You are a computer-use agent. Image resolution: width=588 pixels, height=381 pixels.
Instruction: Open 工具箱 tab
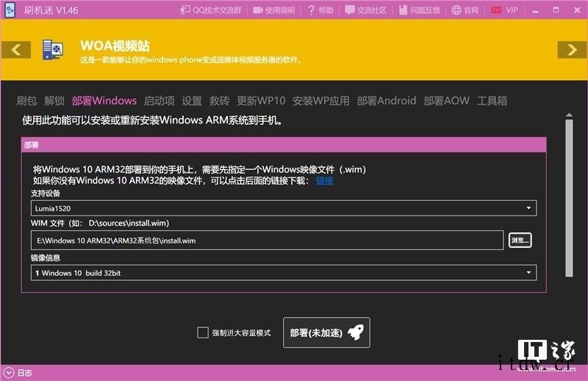(x=492, y=101)
